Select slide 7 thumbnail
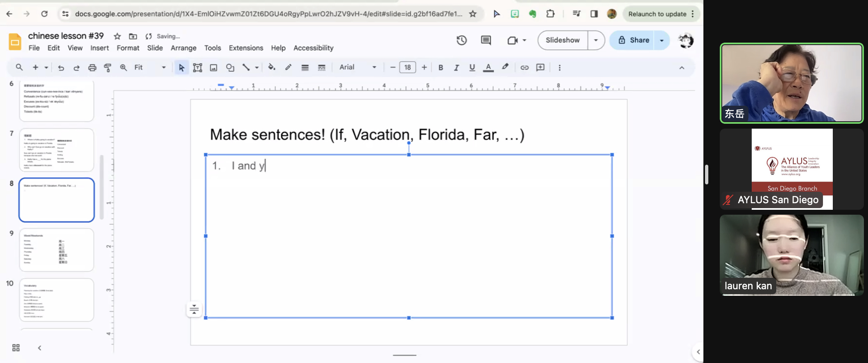 coord(57,150)
